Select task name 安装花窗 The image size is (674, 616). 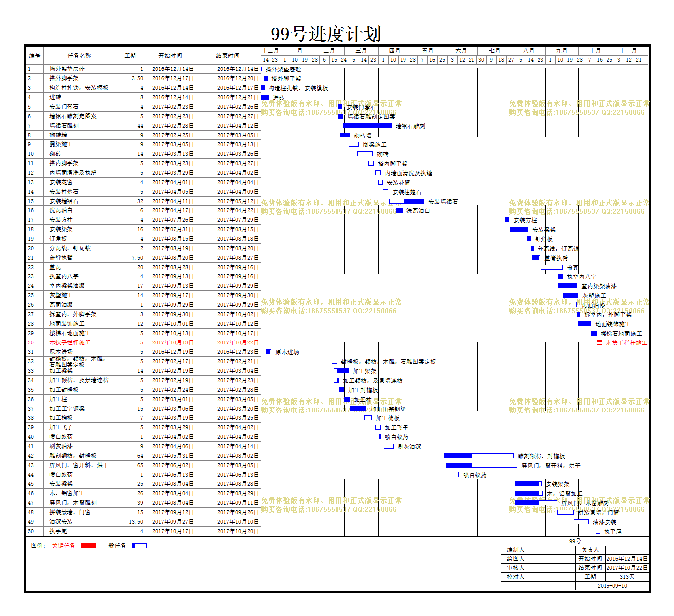click(x=61, y=182)
